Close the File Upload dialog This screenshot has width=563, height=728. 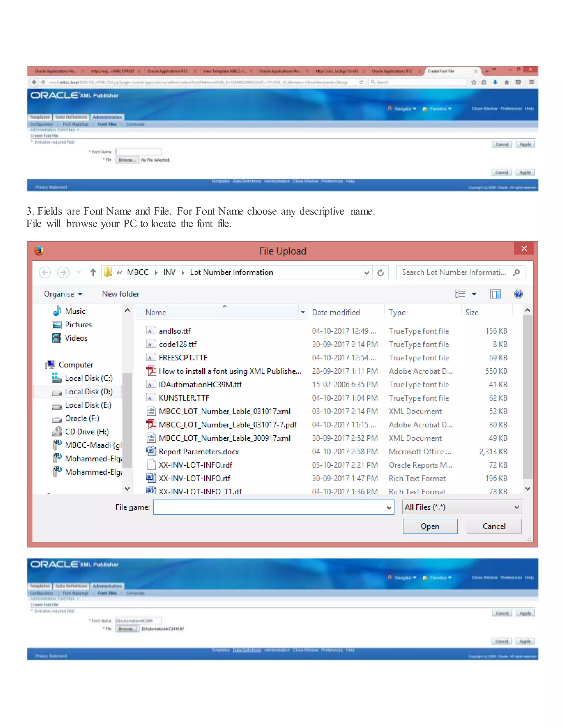[x=524, y=248]
